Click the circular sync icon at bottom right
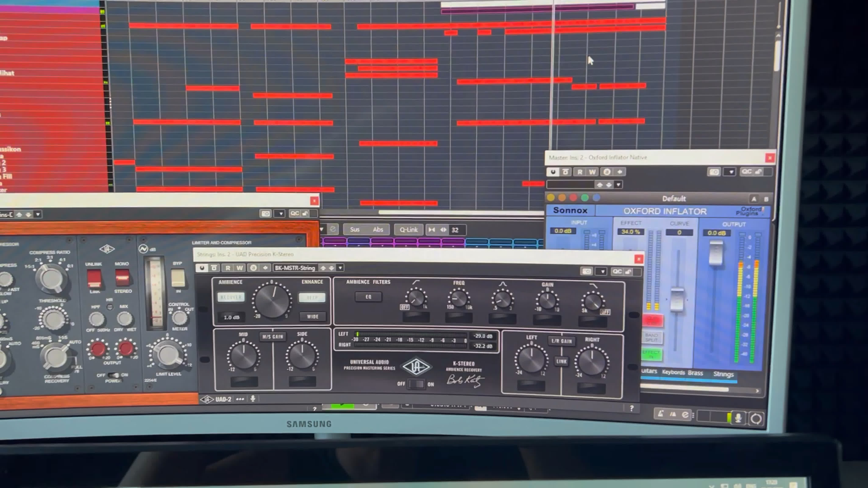 pos(756,419)
